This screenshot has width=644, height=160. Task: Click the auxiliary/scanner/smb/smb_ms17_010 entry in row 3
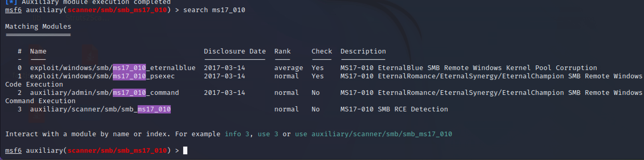pyautogui.click(x=100, y=109)
